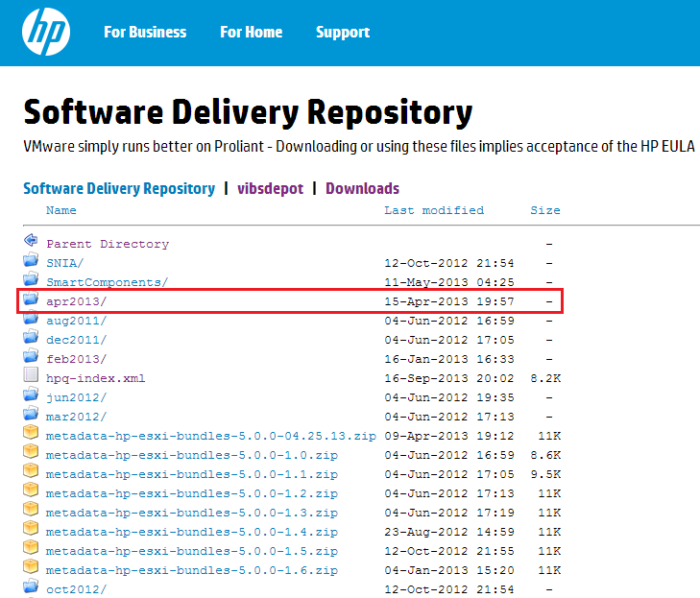Sort the listing by Name column
700x598 pixels.
pos(61,210)
